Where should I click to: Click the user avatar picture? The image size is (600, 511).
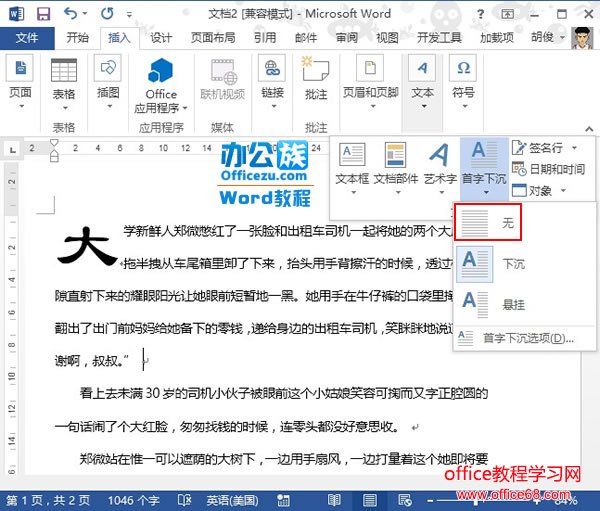(582, 38)
